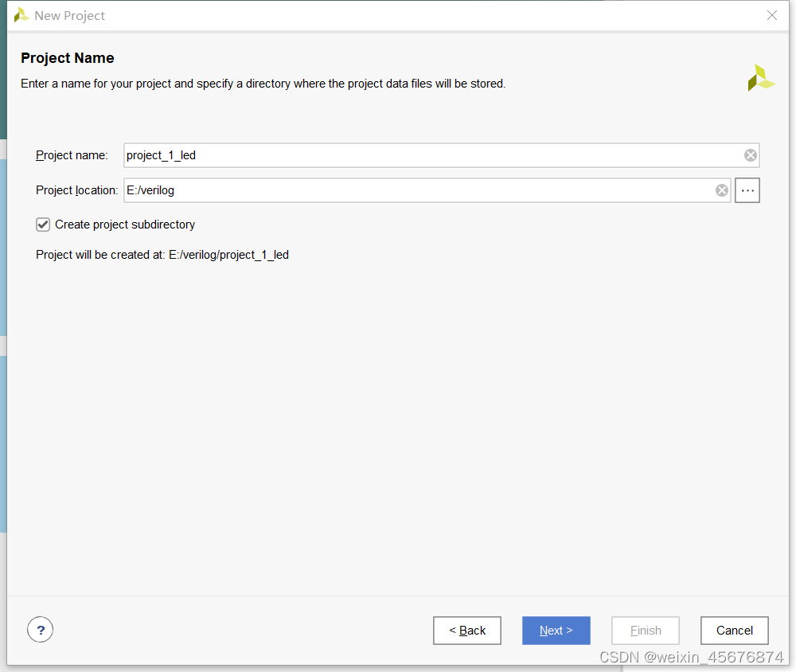Browse for project location using ellipsis button
Image resolution: width=796 pixels, height=672 pixels.
click(x=747, y=190)
